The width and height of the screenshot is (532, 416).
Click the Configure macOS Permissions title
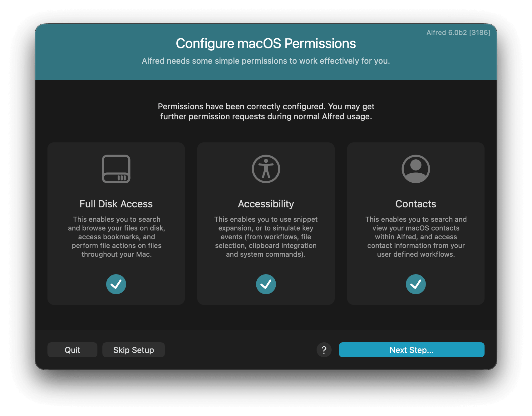pyautogui.click(x=266, y=43)
